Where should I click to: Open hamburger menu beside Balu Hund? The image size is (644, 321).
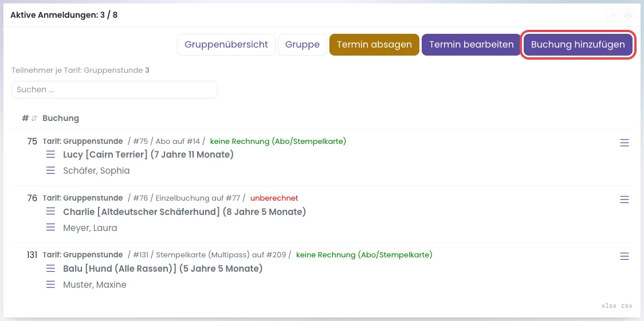(x=50, y=268)
